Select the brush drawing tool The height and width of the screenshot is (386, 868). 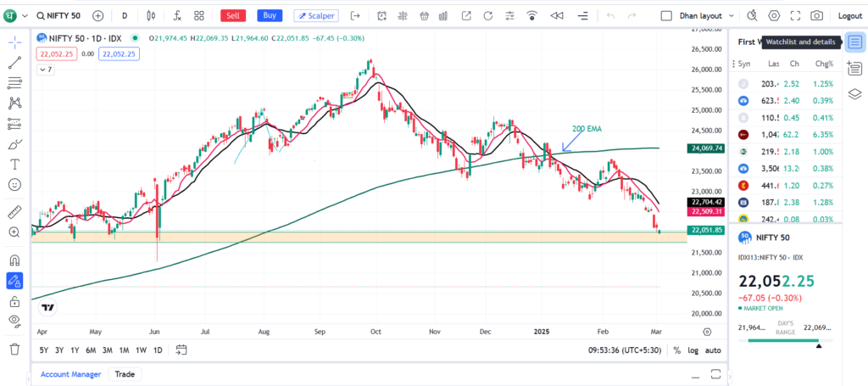coord(15,144)
